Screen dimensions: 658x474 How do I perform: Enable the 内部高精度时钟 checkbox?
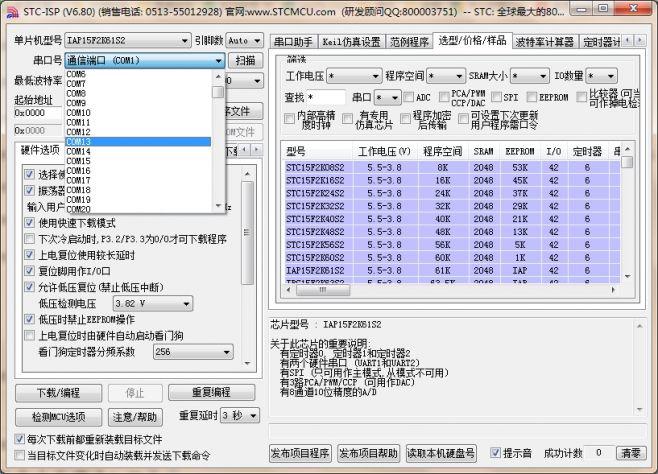[289, 119]
